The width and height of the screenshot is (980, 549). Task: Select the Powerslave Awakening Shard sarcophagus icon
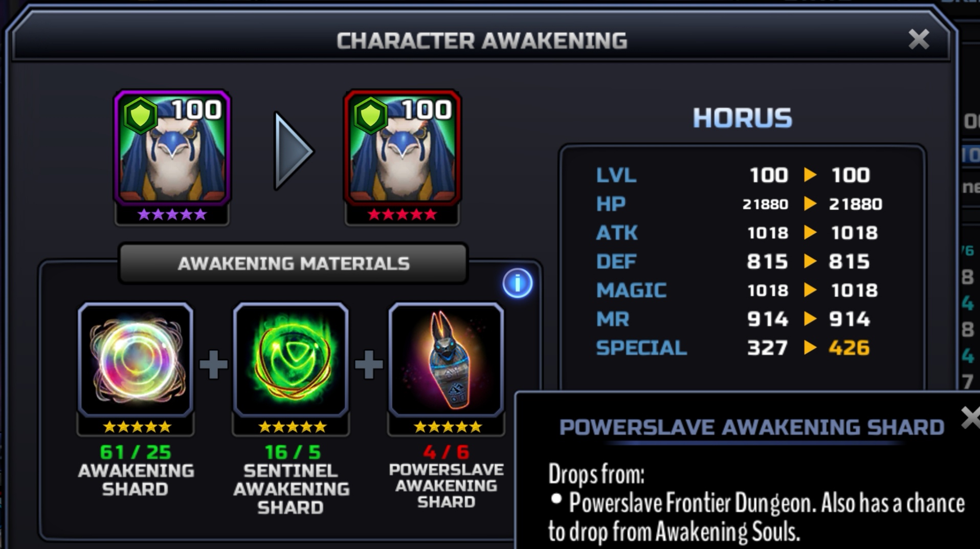click(446, 359)
